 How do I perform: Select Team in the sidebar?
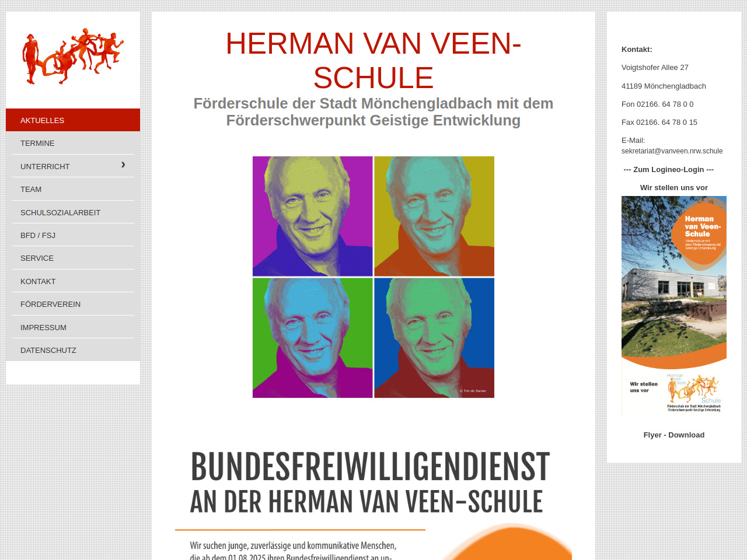(73, 189)
